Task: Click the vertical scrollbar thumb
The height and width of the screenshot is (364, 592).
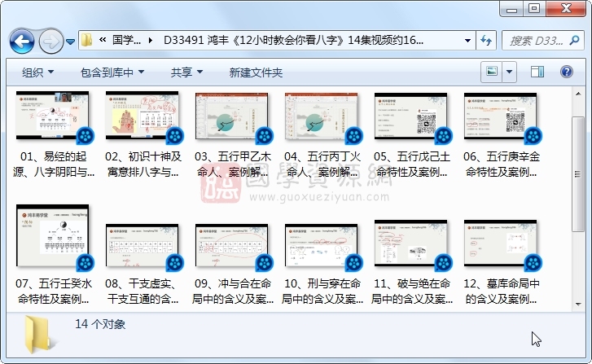Action: [x=577, y=174]
